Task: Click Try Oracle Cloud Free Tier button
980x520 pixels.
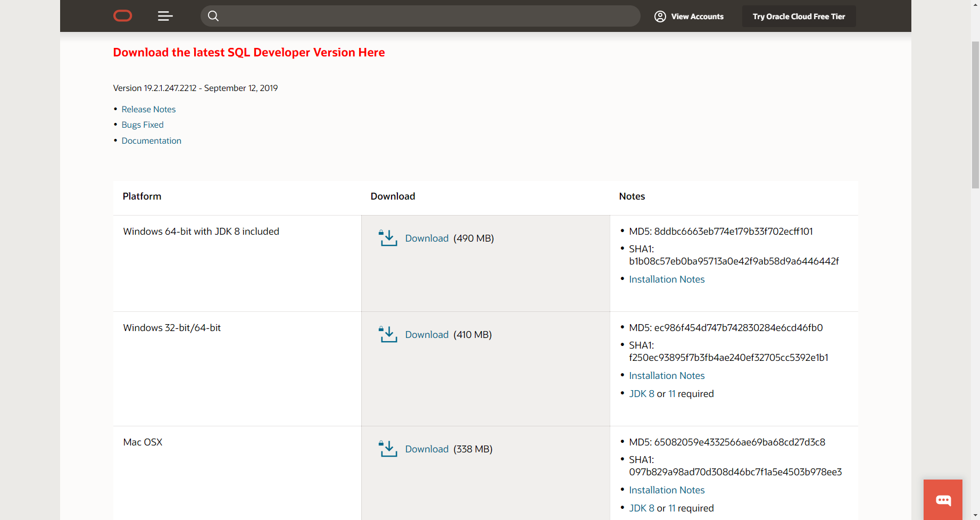Action: 799,16
